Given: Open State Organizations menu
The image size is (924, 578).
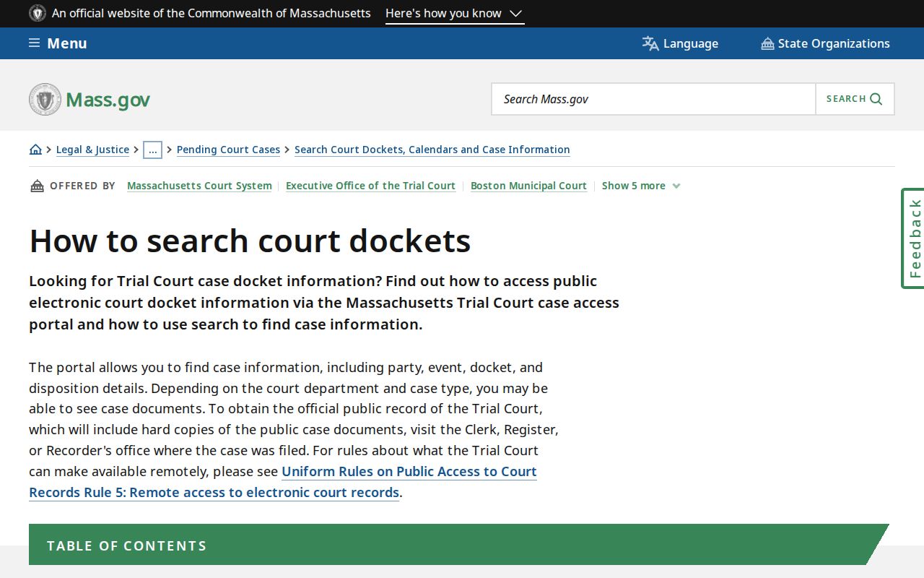Looking at the screenshot, I should click(825, 43).
